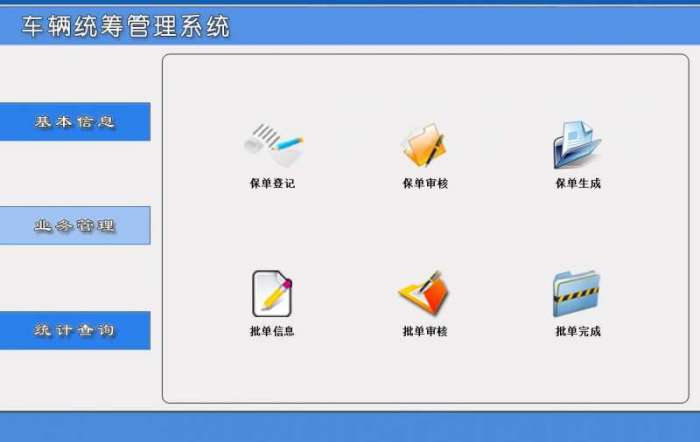Open the 基本信息 sidebar menu
This screenshot has width=700, height=442.
coord(75,121)
